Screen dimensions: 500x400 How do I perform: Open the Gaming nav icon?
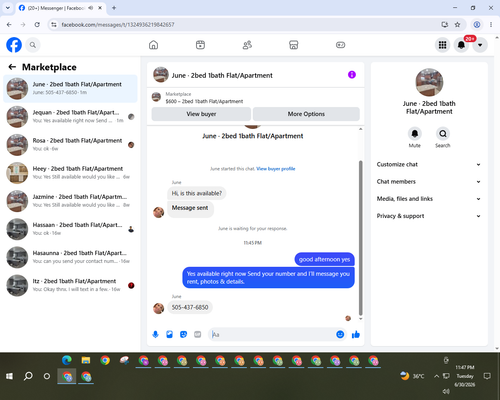(x=340, y=45)
